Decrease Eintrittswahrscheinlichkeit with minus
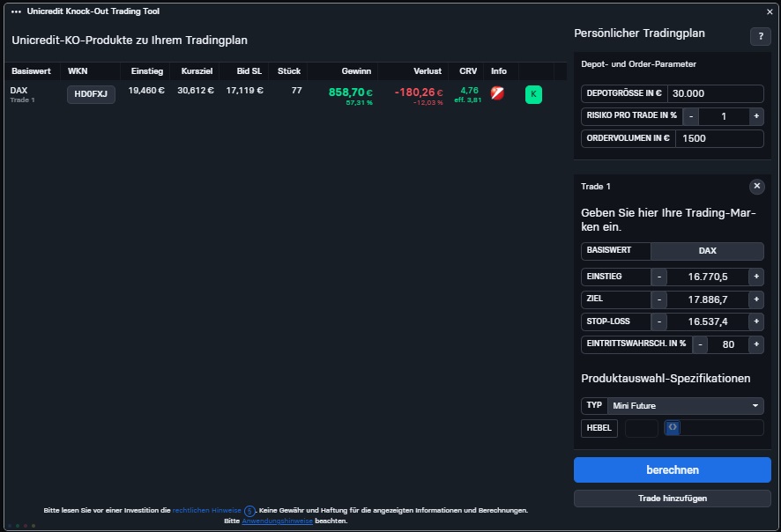Image resolution: width=781 pixels, height=532 pixels. click(x=700, y=344)
